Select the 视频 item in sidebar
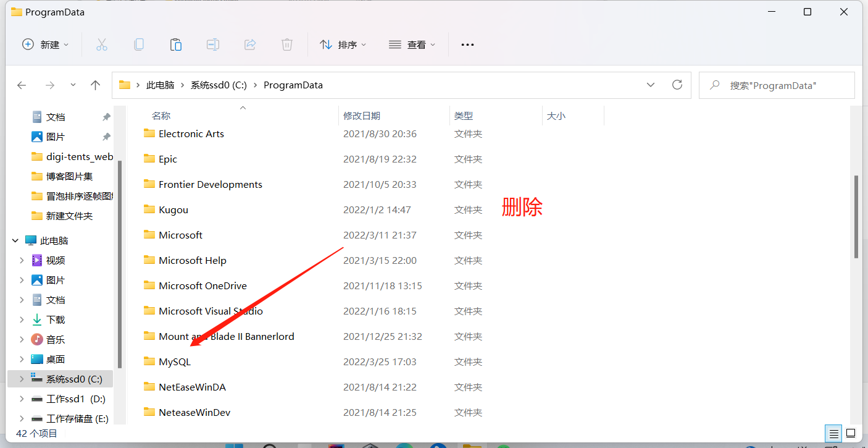Viewport: 868px width, 448px height. [x=56, y=260]
